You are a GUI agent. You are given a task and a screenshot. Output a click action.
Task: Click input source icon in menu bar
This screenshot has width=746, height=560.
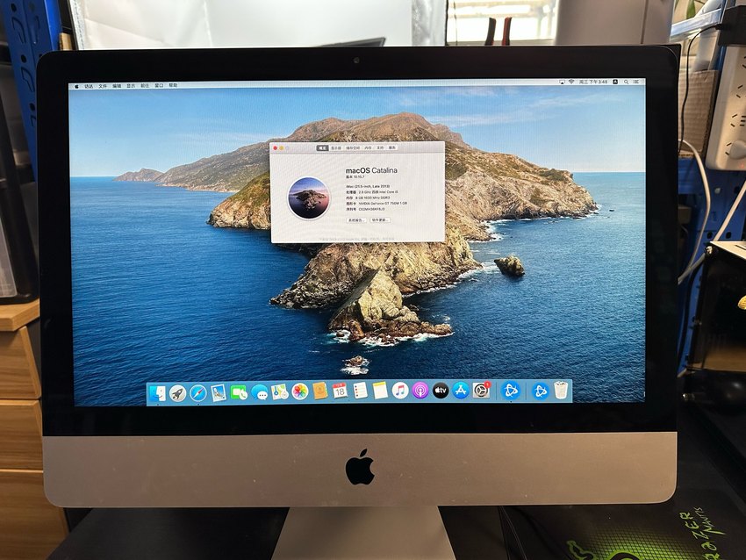pos(615,82)
